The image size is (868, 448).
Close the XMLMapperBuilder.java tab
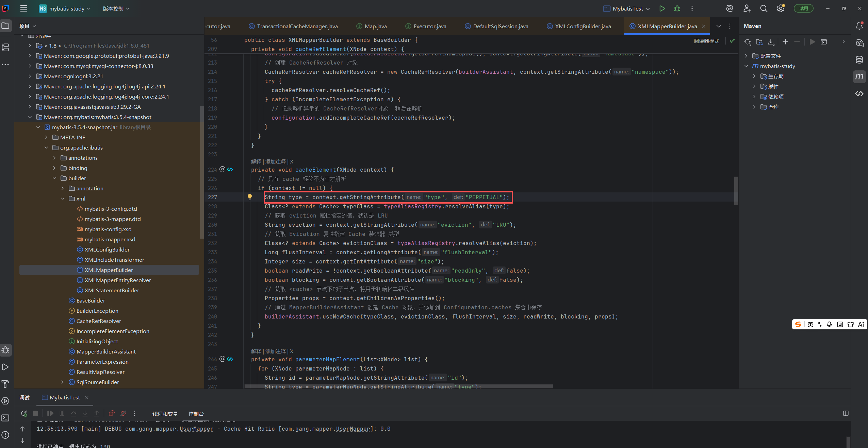[x=703, y=26]
